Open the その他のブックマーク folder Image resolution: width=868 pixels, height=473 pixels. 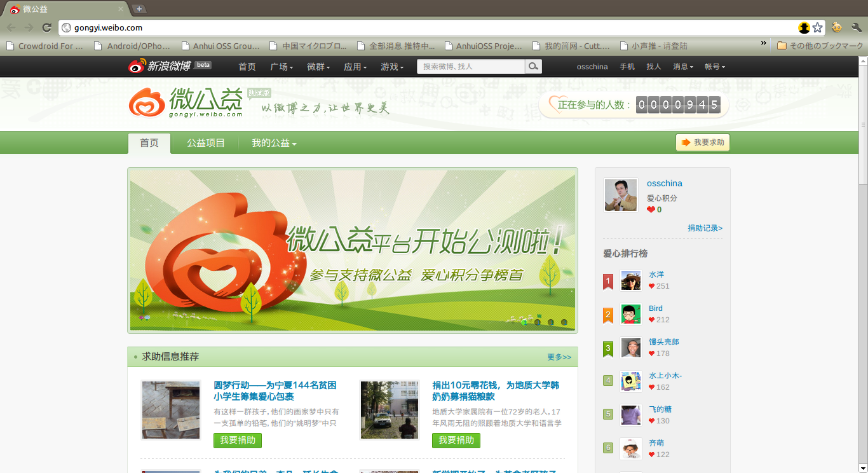(x=820, y=46)
